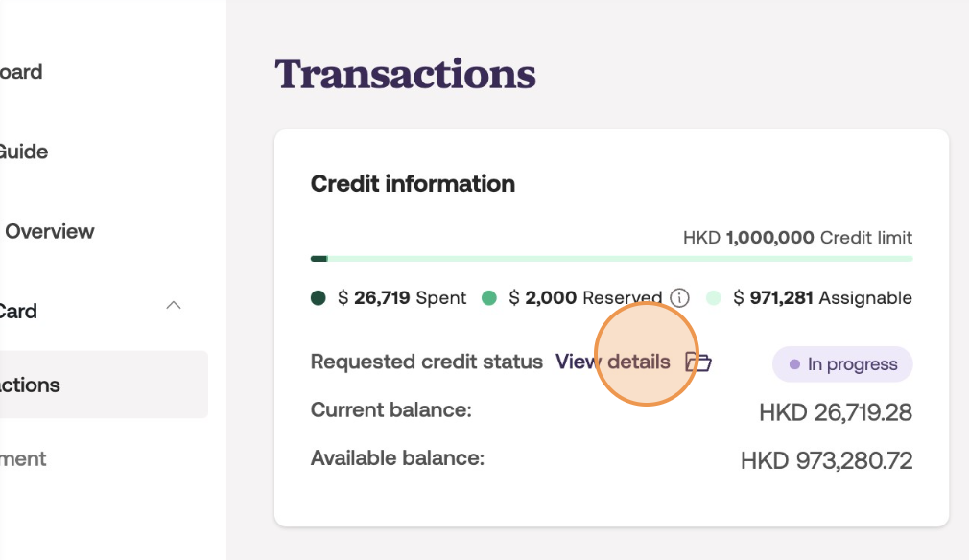Click the In progress status badge
Viewport: 969px width, 560px height.
tap(841, 364)
